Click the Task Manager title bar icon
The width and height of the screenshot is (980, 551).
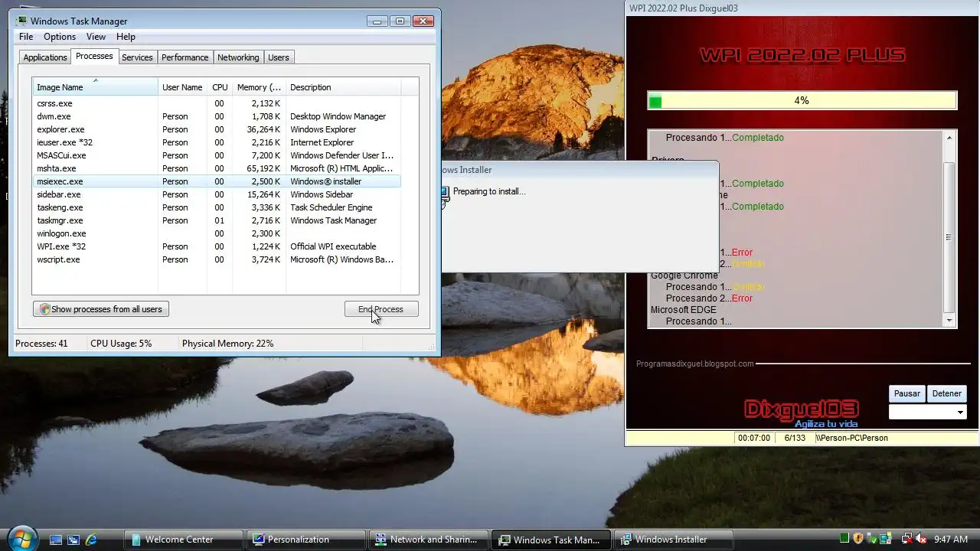pos(21,21)
